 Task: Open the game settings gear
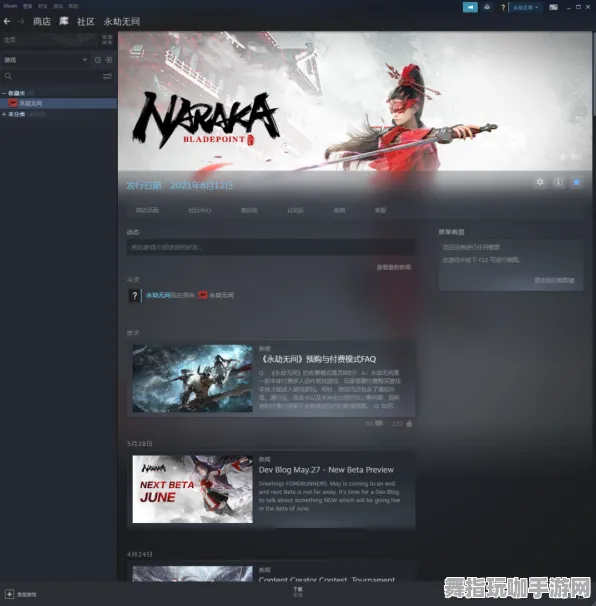pos(540,182)
